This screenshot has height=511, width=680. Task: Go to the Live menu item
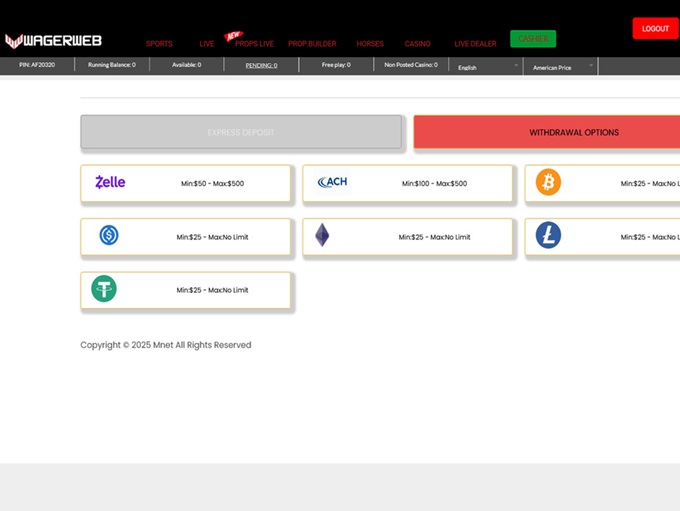pyautogui.click(x=207, y=44)
